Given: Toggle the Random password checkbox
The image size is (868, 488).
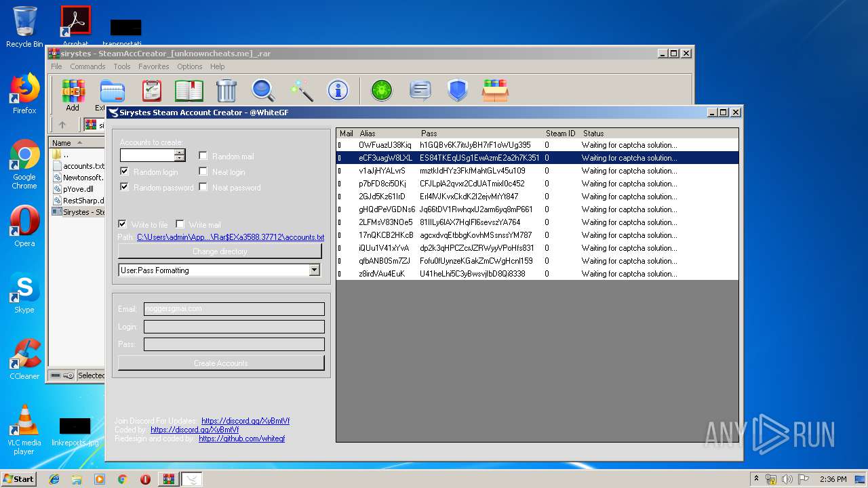Looking at the screenshot, I should [124, 187].
